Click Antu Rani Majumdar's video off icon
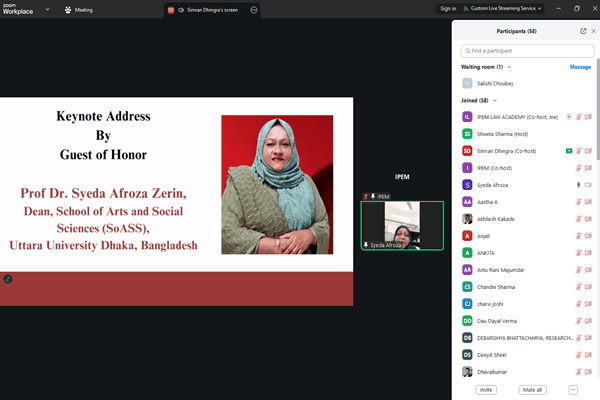Viewport: 600px width, 400px height. point(588,270)
